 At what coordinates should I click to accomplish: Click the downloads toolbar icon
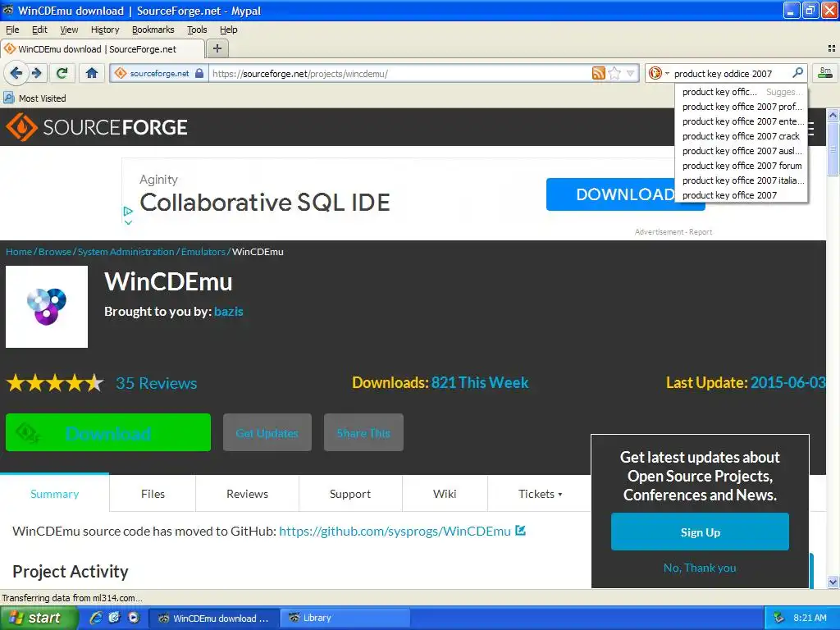[x=825, y=73]
